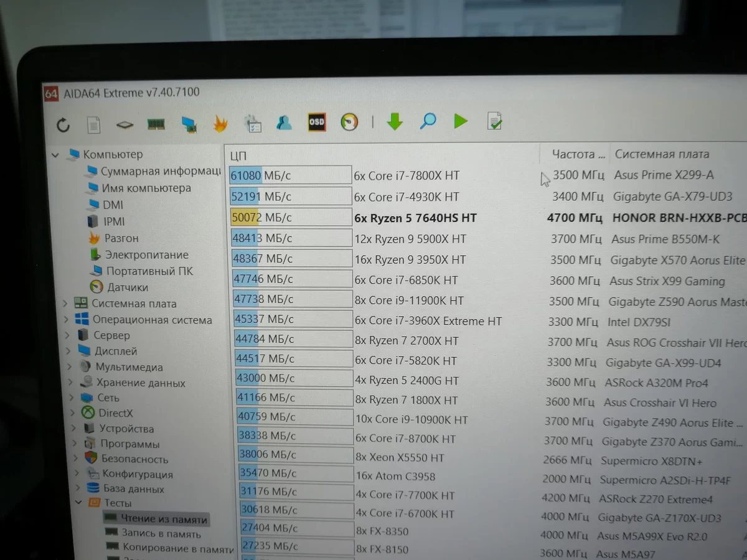Click the preferences checklist toolbar icon
Viewport: 747px width, 560px height.
tap(253, 123)
